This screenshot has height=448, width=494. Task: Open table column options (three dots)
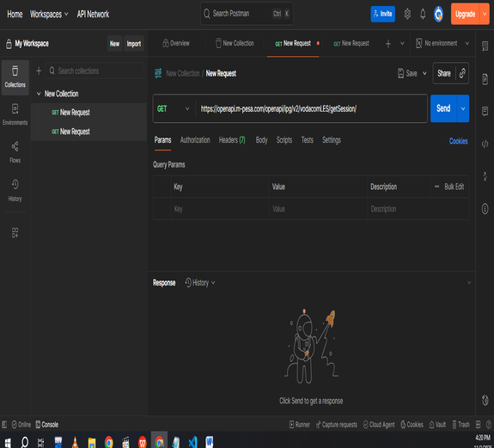[x=436, y=187]
